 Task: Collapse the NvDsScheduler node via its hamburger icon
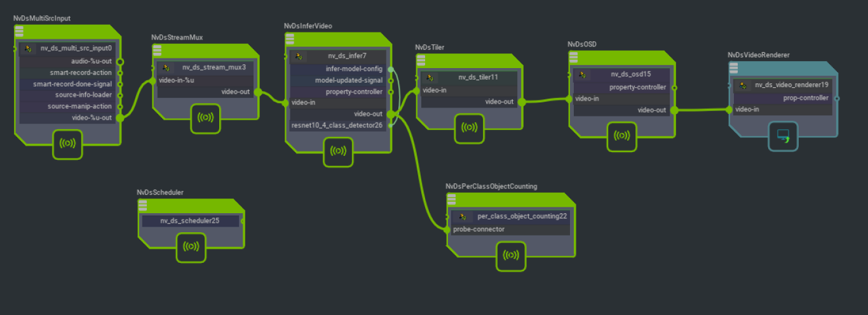pyautogui.click(x=142, y=205)
